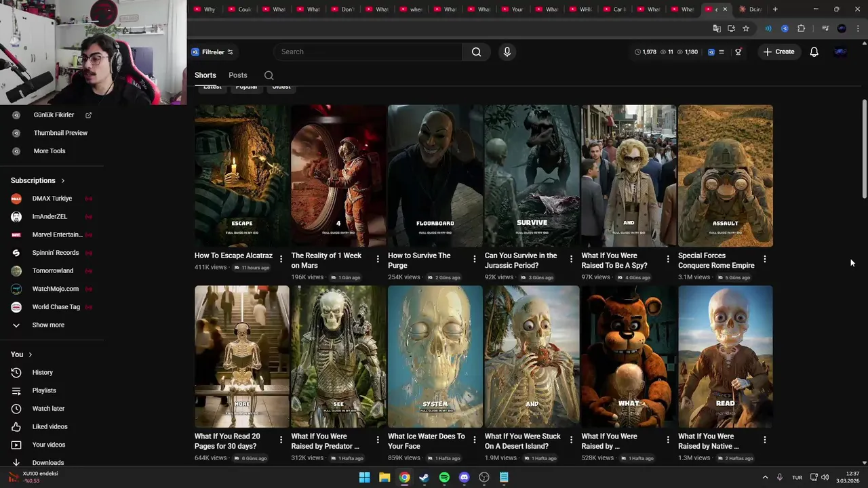The image size is (868, 488).
Task: Open the Ice Water Face short thumbnail
Action: point(435,357)
